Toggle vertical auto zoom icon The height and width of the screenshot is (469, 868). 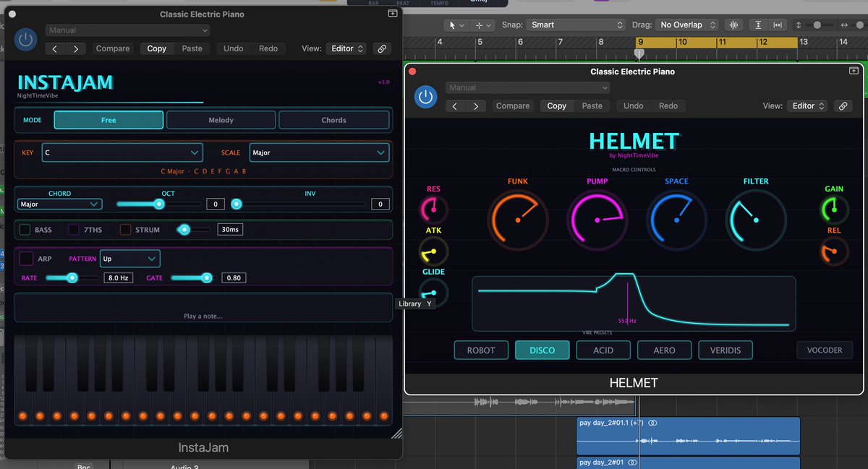coord(758,25)
